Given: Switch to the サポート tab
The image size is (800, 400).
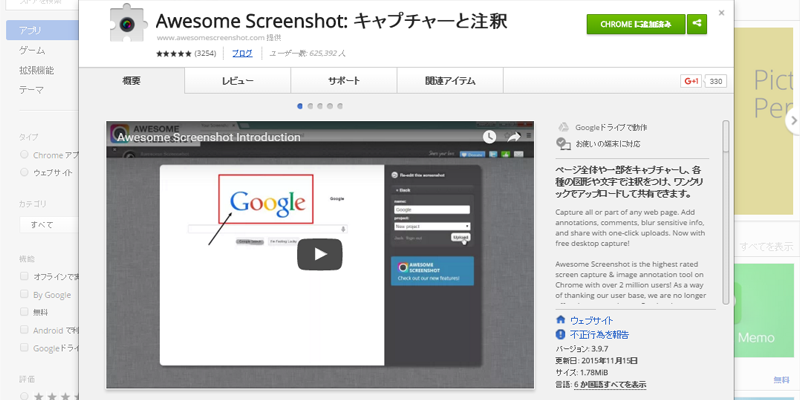Looking at the screenshot, I should [x=344, y=81].
